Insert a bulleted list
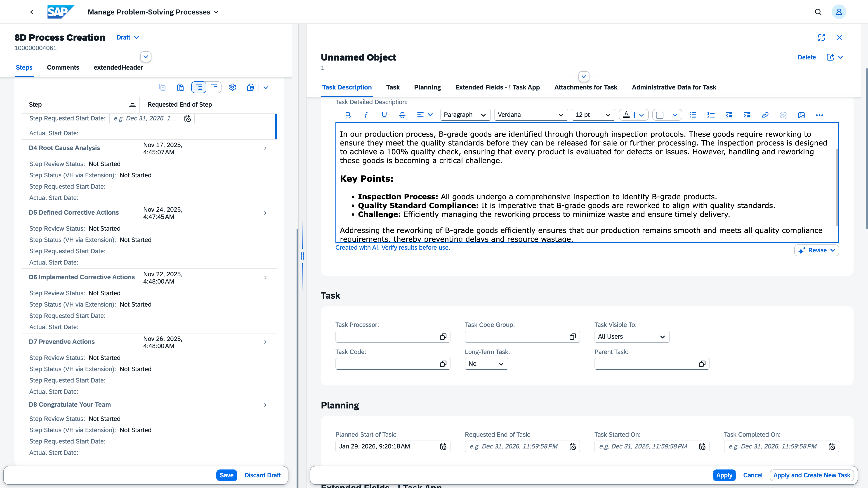Image resolution: width=868 pixels, height=488 pixels. [693, 115]
